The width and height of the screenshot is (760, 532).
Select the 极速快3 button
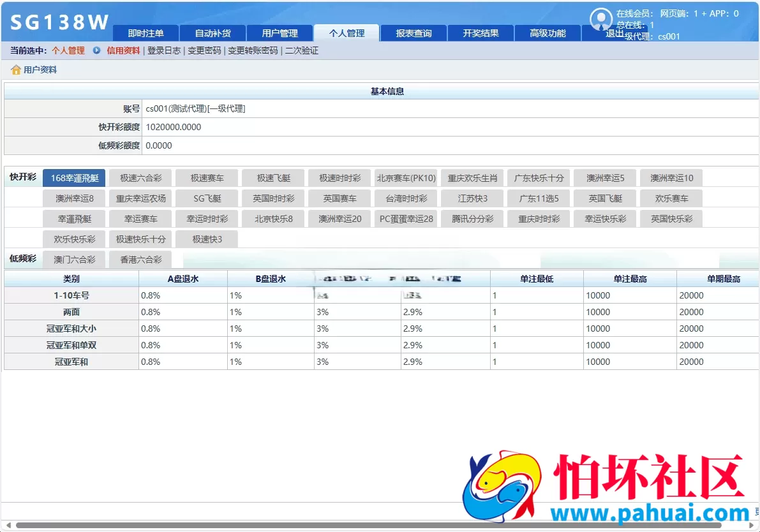click(207, 239)
